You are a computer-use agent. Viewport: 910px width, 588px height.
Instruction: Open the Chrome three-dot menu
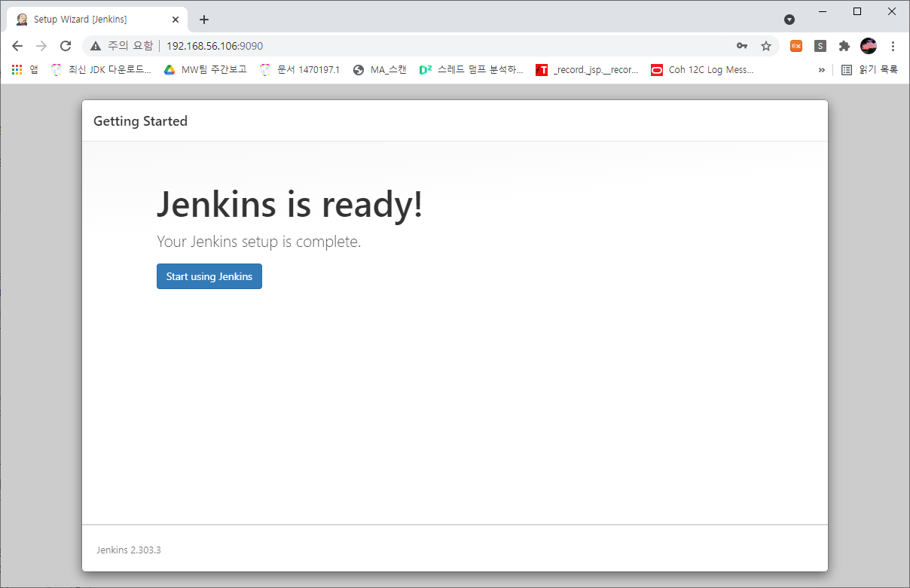tap(893, 46)
